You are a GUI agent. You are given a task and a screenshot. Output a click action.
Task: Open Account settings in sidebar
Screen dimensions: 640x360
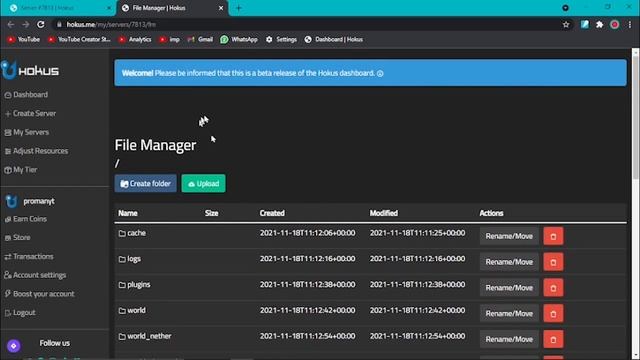35,275
